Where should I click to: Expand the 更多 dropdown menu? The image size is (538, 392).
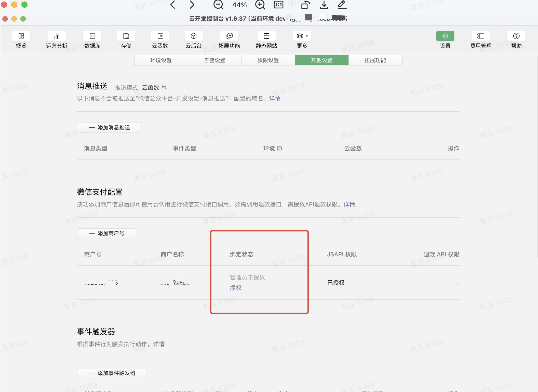pyautogui.click(x=302, y=36)
